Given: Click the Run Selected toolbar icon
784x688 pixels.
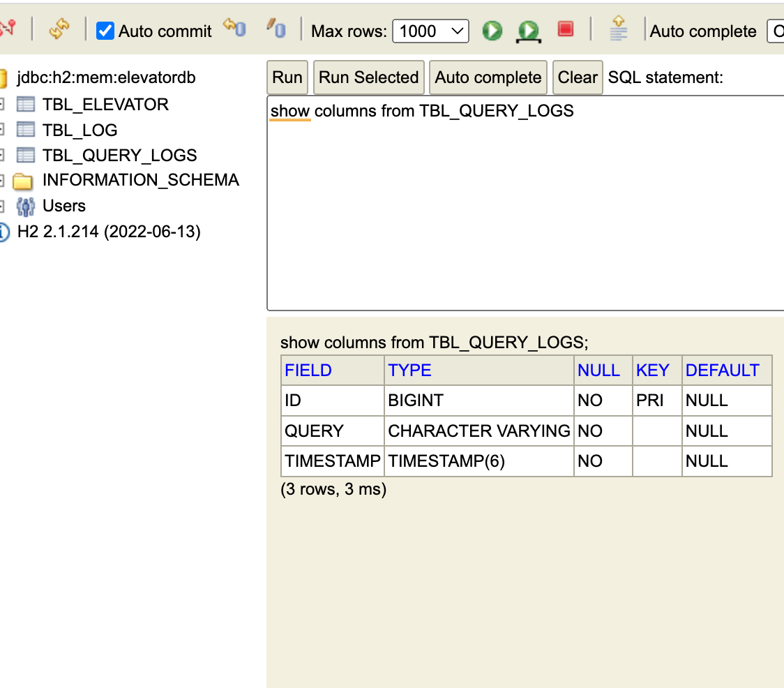Looking at the screenshot, I should pos(529,31).
